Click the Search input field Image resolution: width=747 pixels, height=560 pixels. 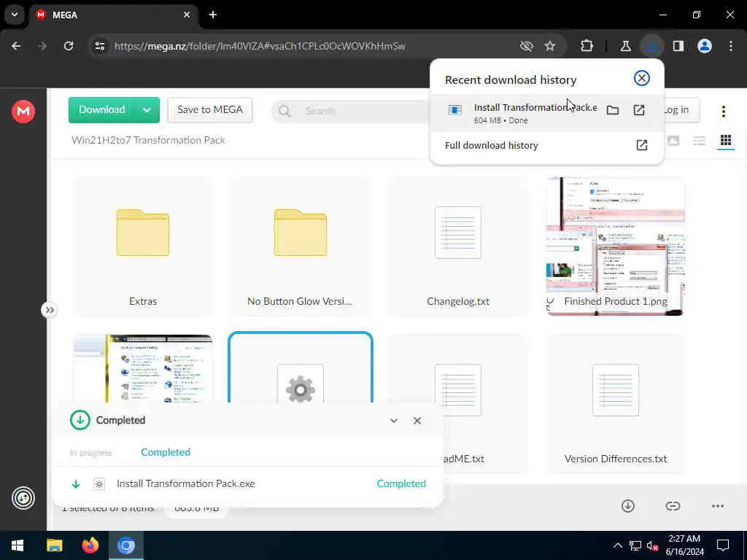coord(352,111)
